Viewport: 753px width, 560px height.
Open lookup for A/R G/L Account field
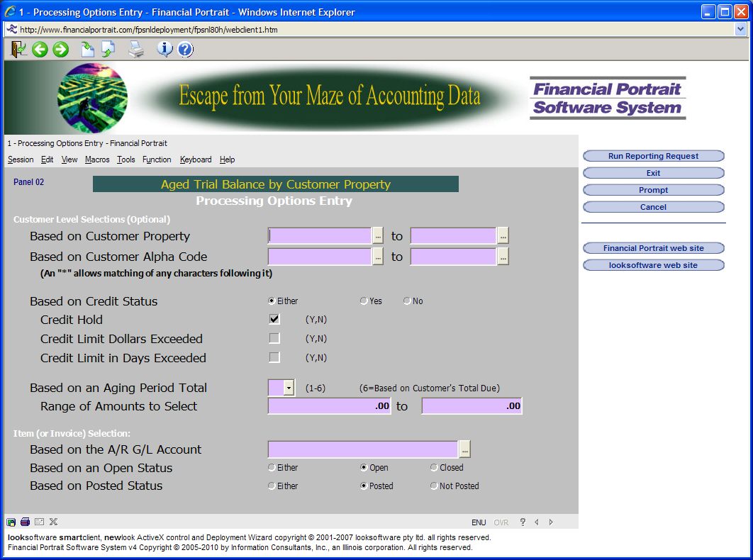click(x=464, y=449)
